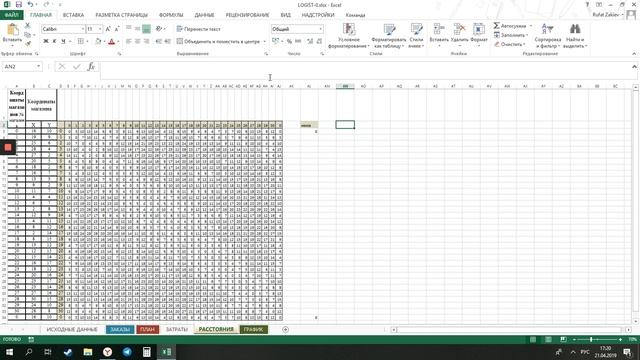Toggle Italic (К) formatting
Screen dimensions: 640x360
[54, 41]
